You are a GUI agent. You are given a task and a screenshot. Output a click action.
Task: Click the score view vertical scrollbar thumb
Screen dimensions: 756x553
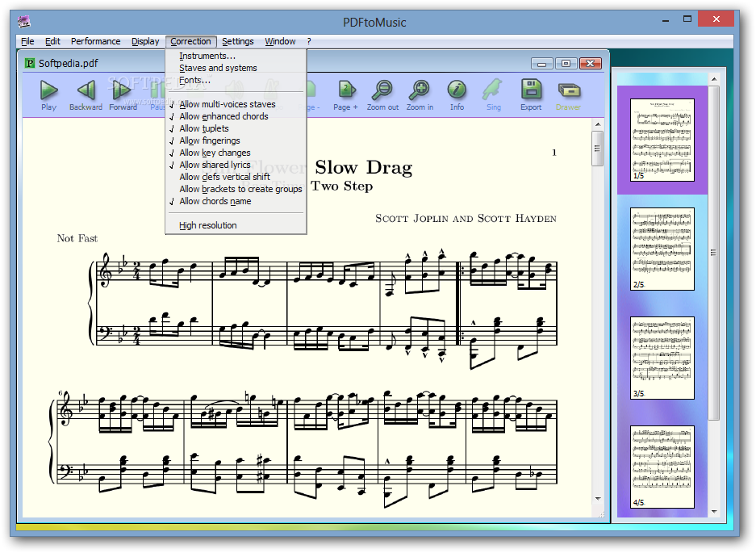coord(597,149)
